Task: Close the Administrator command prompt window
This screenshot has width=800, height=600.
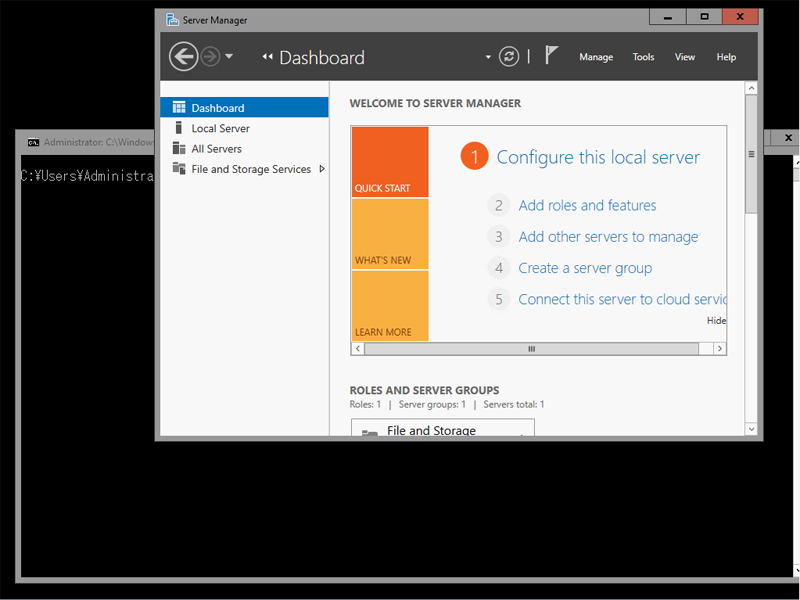Action: tap(788, 137)
